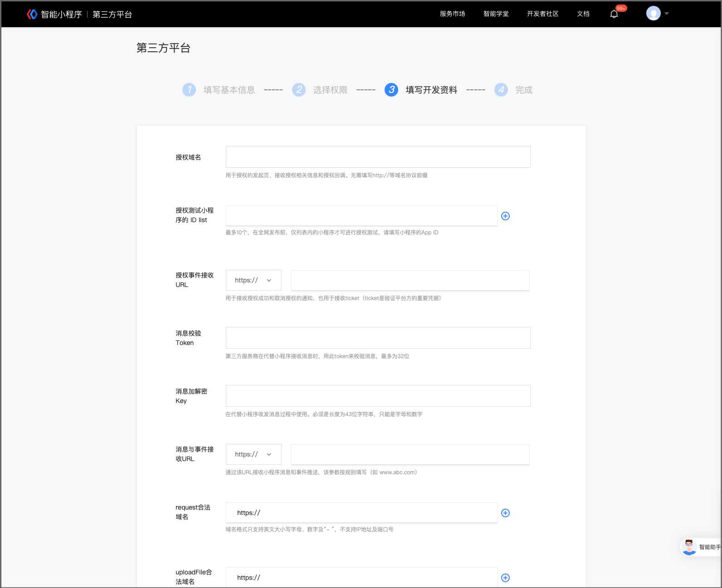This screenshot has width=722, height=588.
Task: Focus the 授权域名 input field
Action: 378,157
